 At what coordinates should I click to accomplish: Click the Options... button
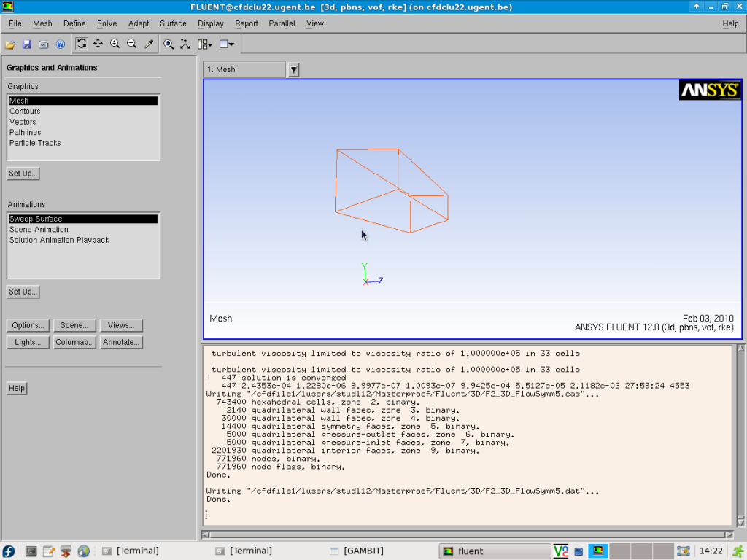click(x=28, y=325)
